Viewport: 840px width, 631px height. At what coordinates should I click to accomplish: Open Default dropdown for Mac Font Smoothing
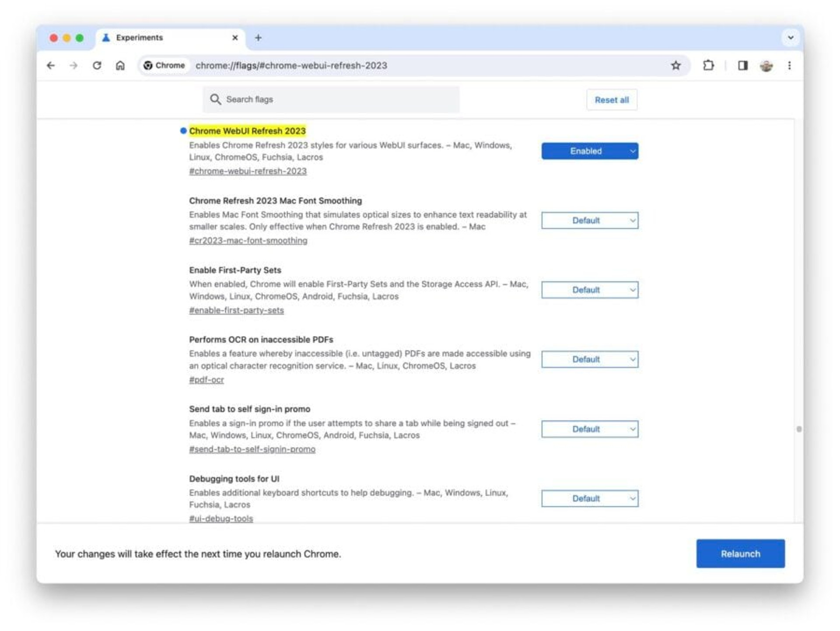point(590,221)
